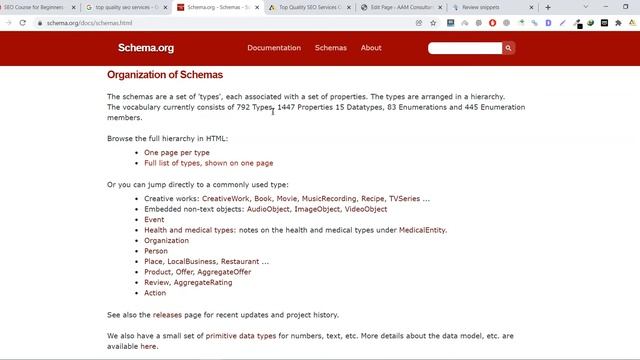This screenshot has height=360, width=640.
Task: Click the site lock icon in address bar
Action: 40,23
